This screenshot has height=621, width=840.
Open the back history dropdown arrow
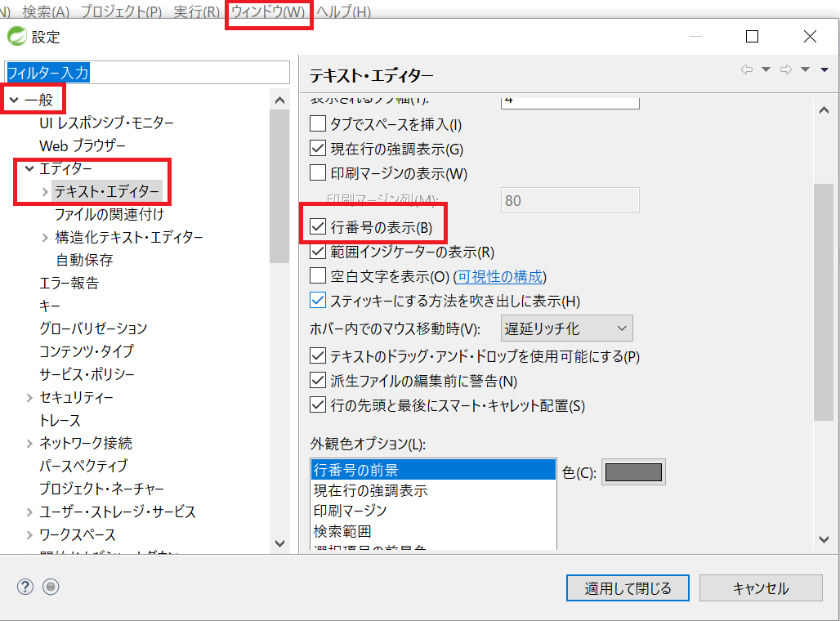(x=766, y=70)
